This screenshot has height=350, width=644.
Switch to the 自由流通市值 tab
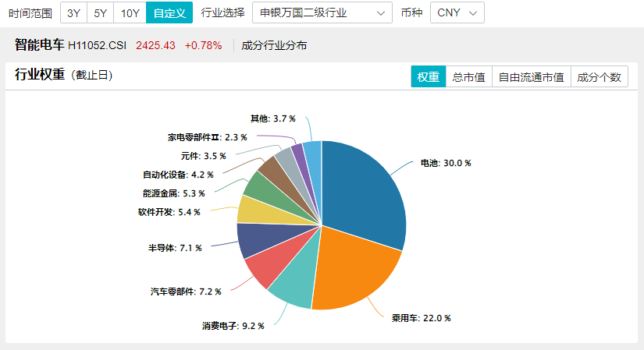[531, 76]
